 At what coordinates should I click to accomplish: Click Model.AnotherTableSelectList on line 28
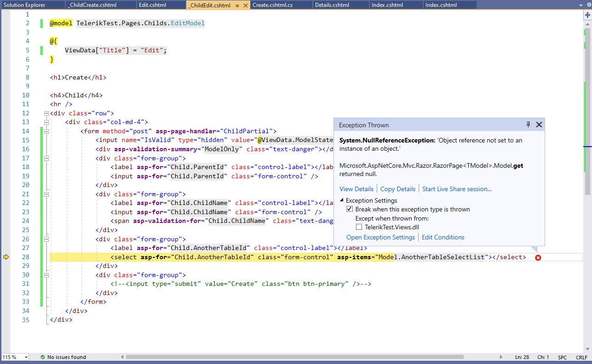pyautogui.click(x=431, y=257)
